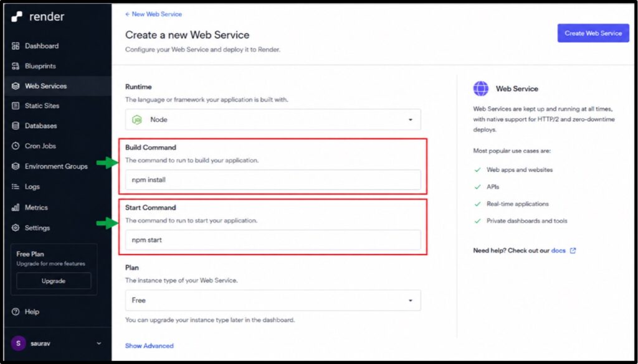Click the Metrics bar chart icon

coord(16,207)
